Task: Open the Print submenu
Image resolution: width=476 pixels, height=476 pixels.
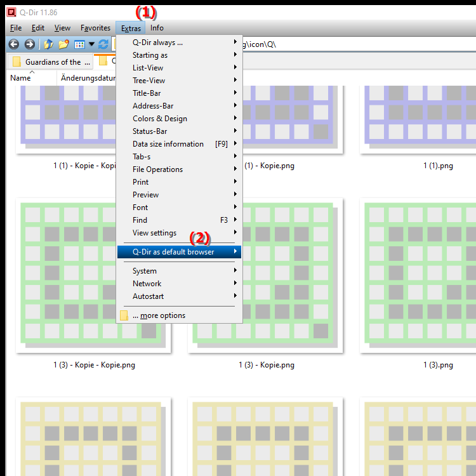Action: click(179, 182)
